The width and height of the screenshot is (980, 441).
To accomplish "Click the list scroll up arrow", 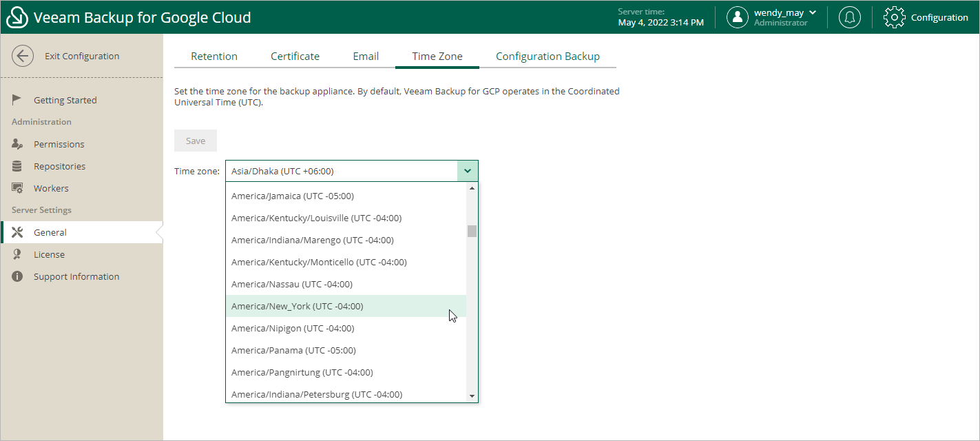I will click(x=472, y=187).
